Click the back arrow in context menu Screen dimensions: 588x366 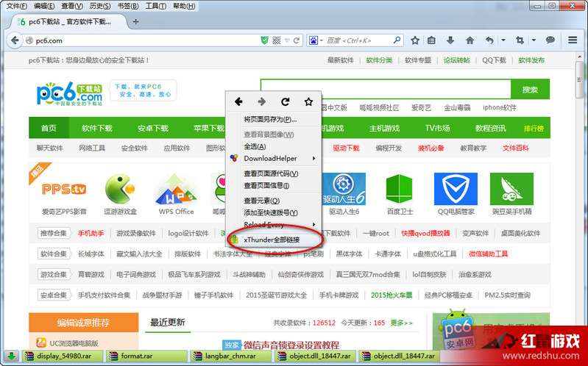pos(238,101)
